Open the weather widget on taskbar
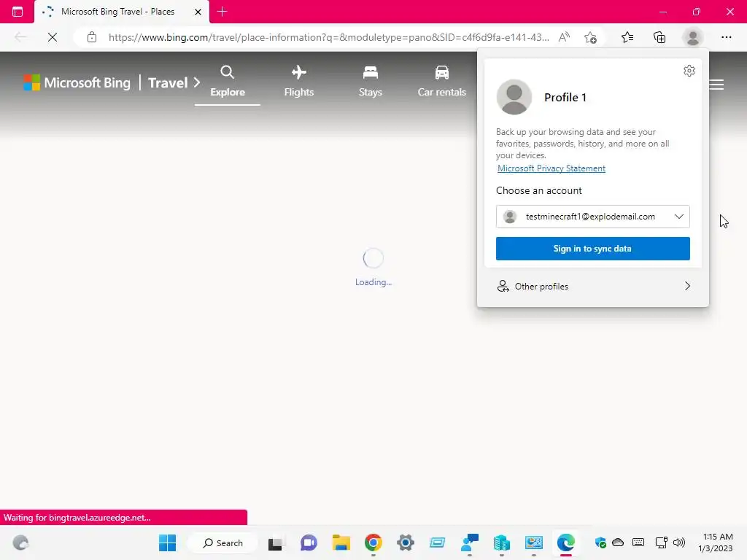The height and width of the screenshot is (560, 747). coord(20,542)
